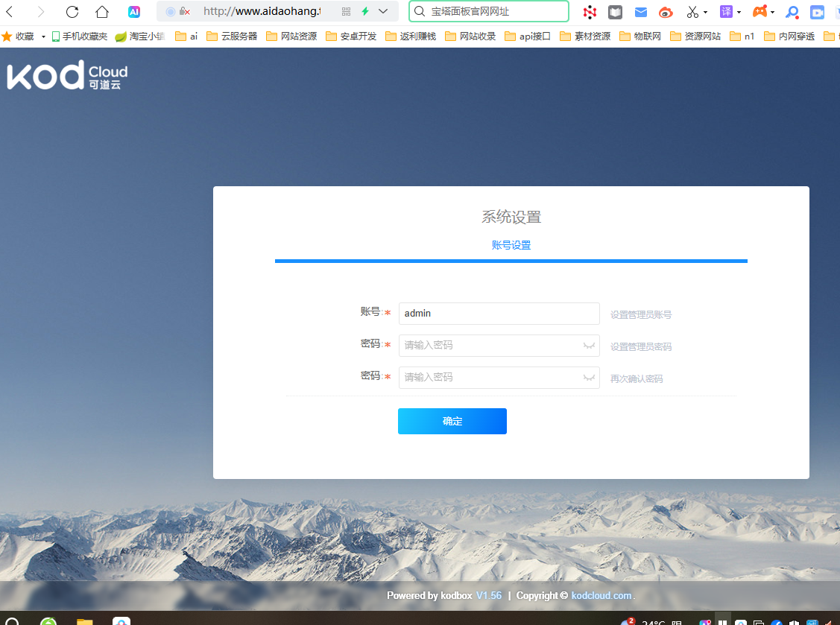Open the AI assistant icon in toolbar
Screen dimensions: 840x625
[134, 12]
